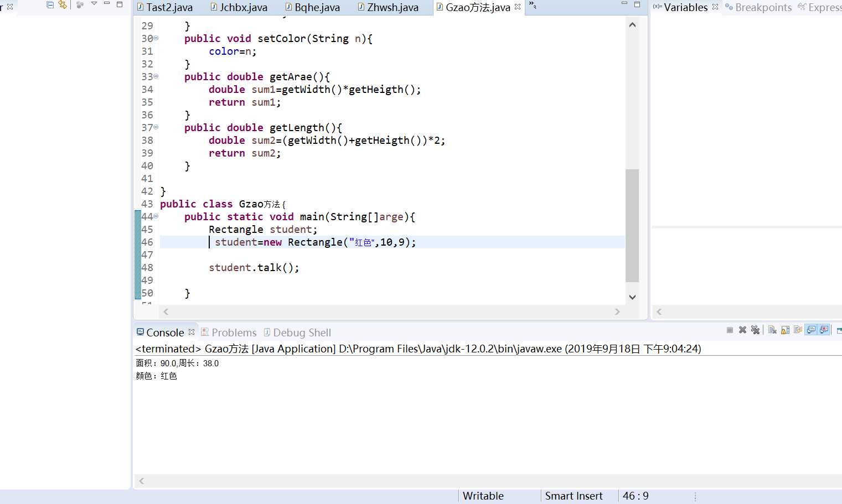Viewport: 842px width, 504px height.
Task: Collapse all in Package Explorer
Action: (x=50, y=4)
